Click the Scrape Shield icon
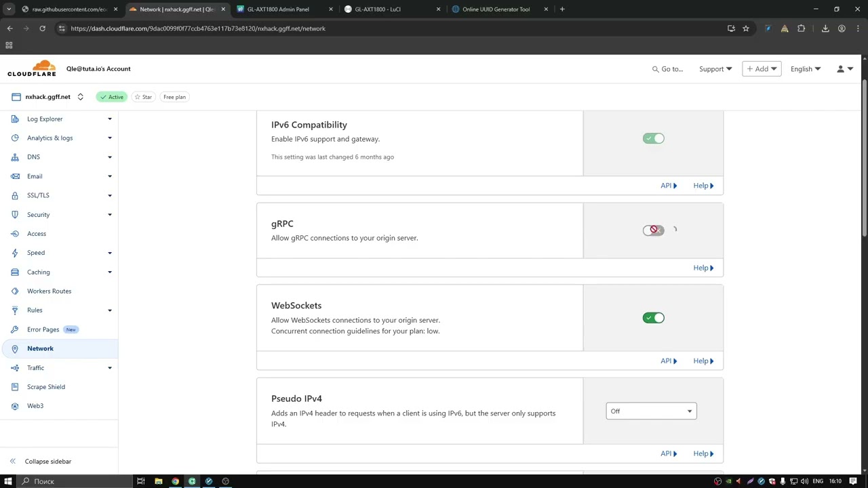The height and width of the screenshot is (488, 868). click(x=15, y=386)
